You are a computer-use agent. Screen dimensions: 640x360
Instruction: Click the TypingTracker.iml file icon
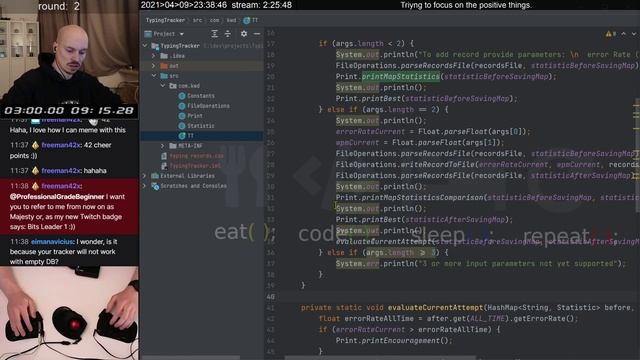point(164,166)
